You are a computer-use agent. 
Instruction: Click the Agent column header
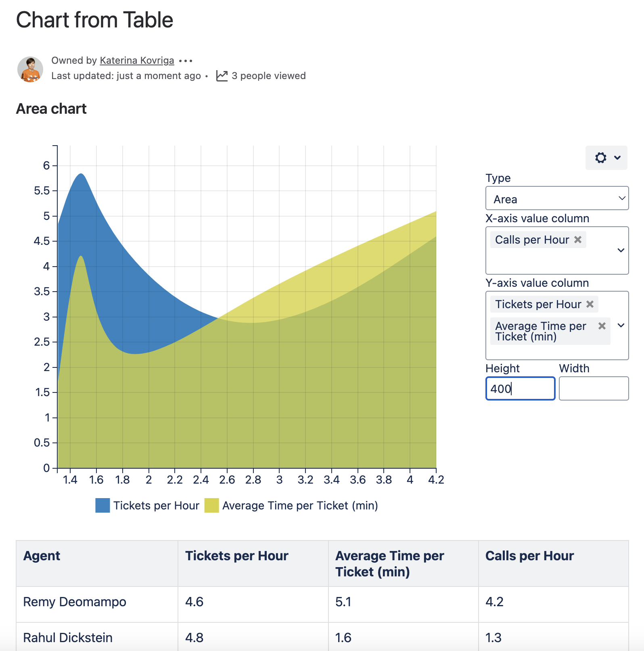[42, 556]
